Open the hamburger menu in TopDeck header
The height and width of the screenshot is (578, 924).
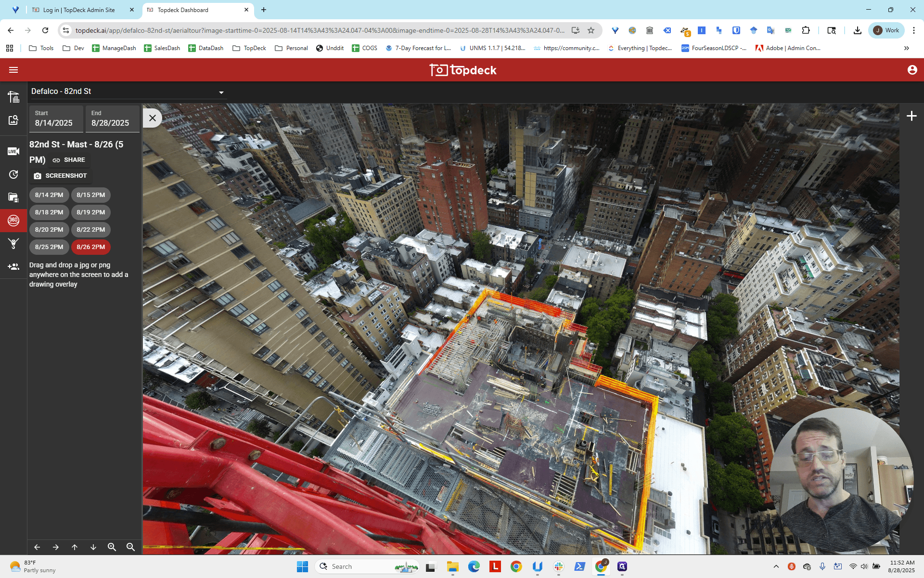13,70
